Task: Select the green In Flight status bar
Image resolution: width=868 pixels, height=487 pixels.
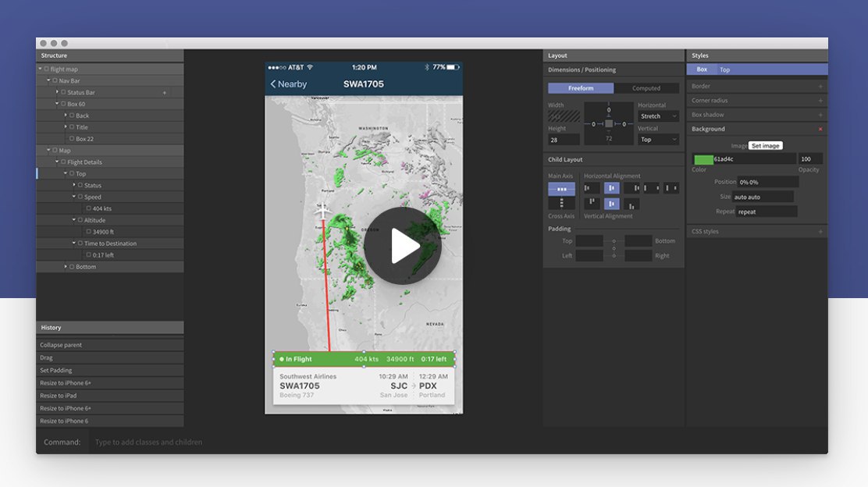Action: click(x=364, y=359)
